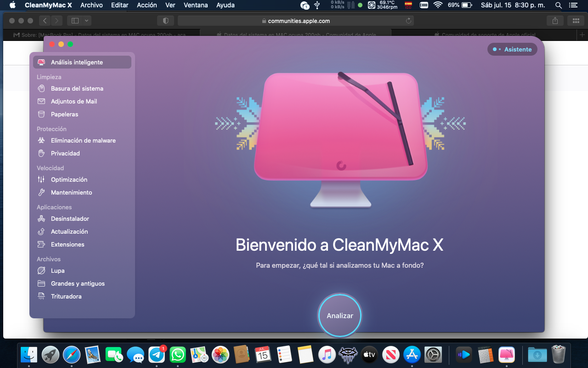Open the Ventana menu

pos(196,5)
